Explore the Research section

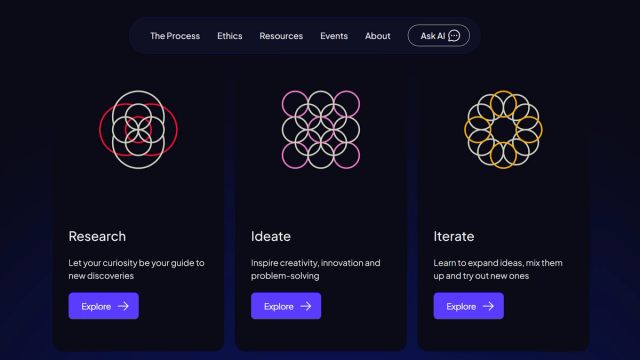coord(104,306)
